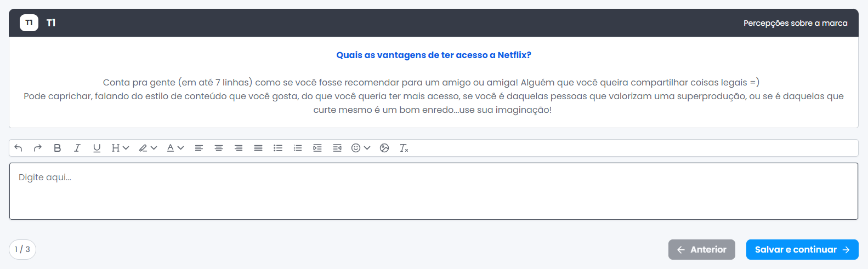Click 'Percepções sobre a marca' header text
Screen dimensions: 868x269
pyautogui.click(x=795, y=23)
